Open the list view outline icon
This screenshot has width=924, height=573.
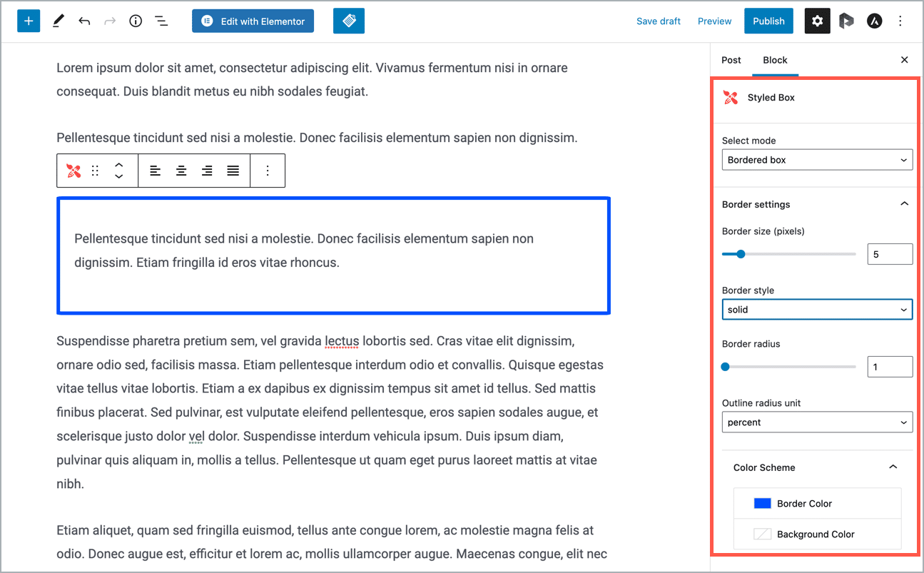pyautogui.click(x=162, y=21)
